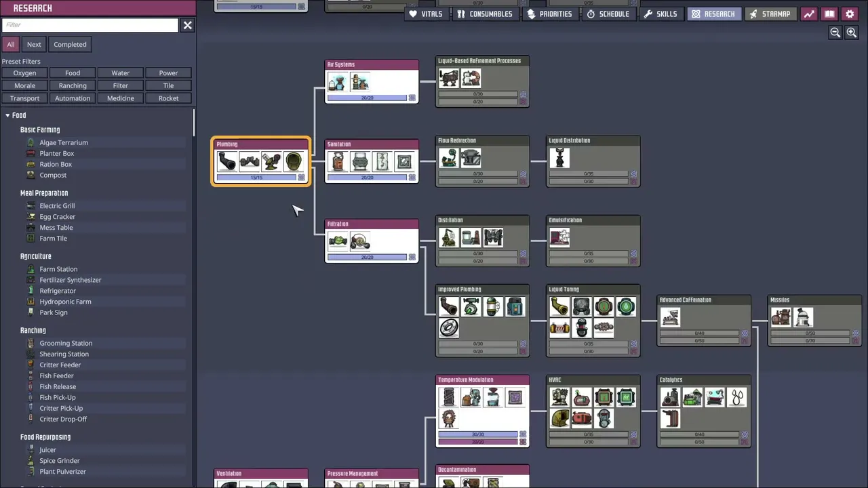This screenshot has width=868, height=488.
Task: Click the water droplets icon in Catalytics card
Action: click(x=736, y=397)
